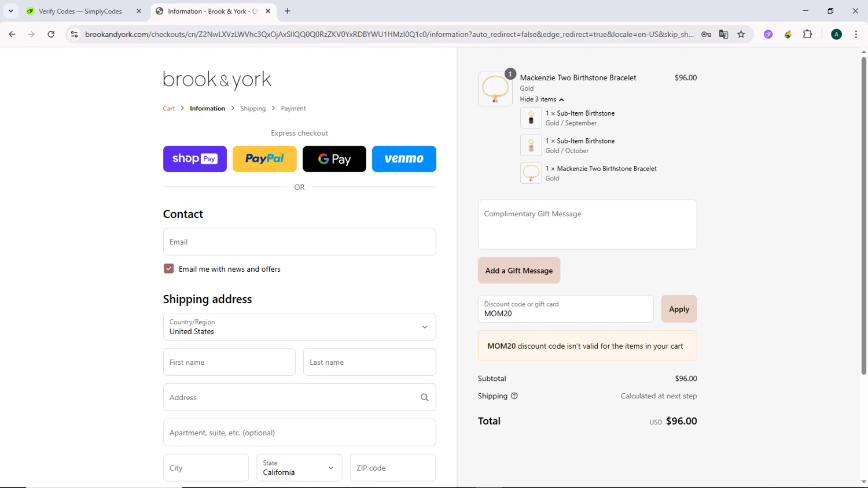Open the purple extension icon
The image size is (868, 488).
(768, 34)
